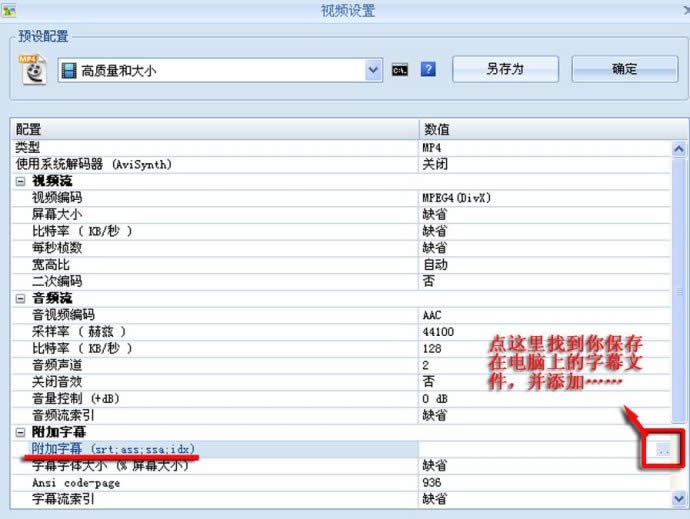Collapse the 附加字幕 section
Image resolution: width=690 pixels, height=519 pixels.
[21, 432]
